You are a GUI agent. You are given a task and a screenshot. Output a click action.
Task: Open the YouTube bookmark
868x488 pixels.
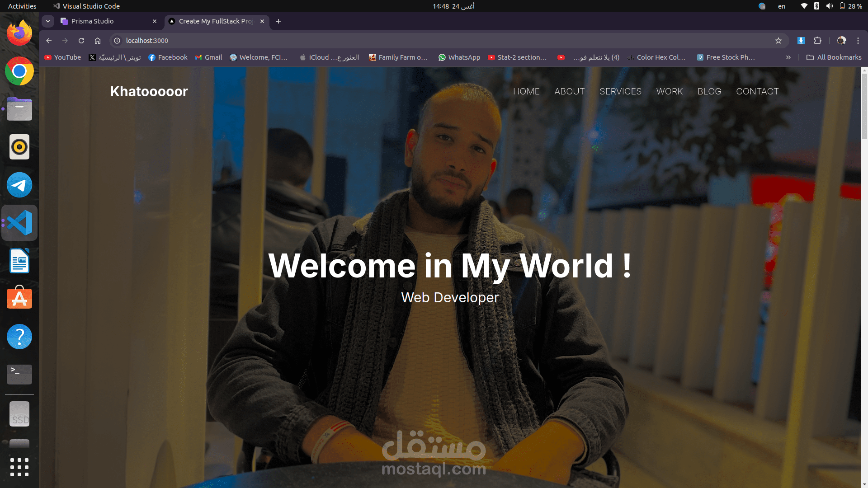pyautogui.click(x=63, y=57)
